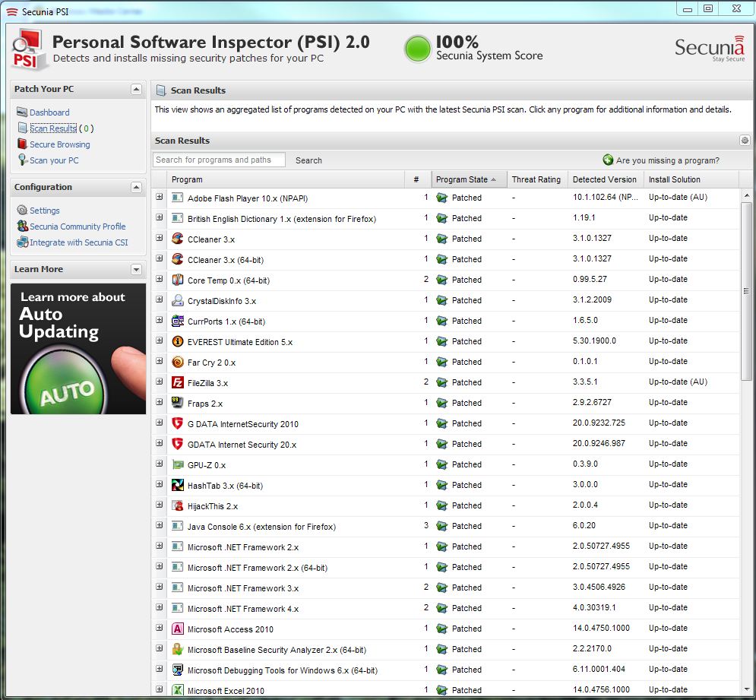Collapse the Configuration panel
This screenshot has width=756, height=700.
coord(137,187)
